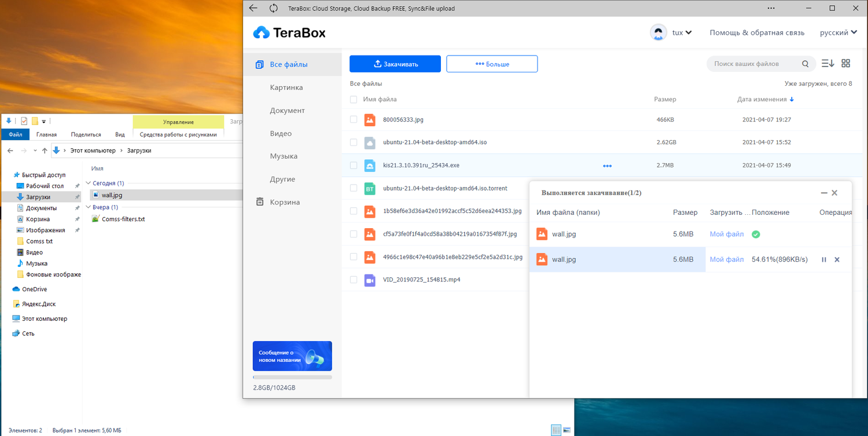This screenshot has height=436, width=868.
Task: Check the box for cf5a73fe0f1f4a0cd58a38b04219a0167354f87f.jpg
Action: tap(354, 234)
